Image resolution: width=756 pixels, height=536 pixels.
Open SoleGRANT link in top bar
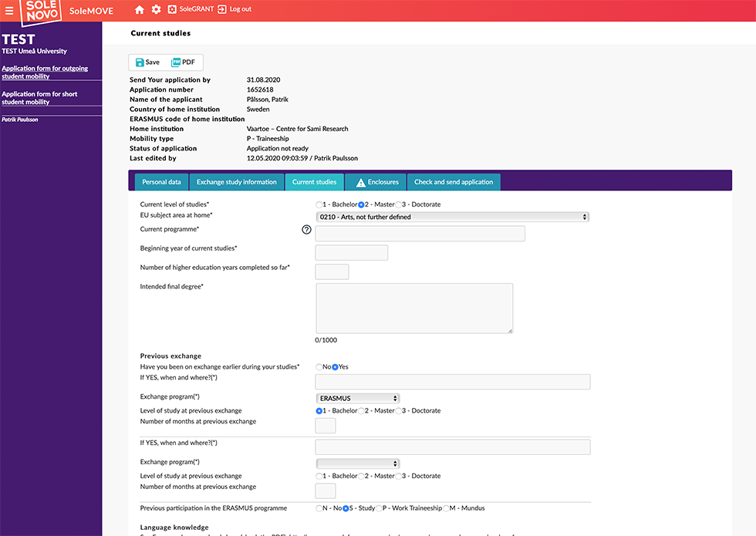(x=196, y=9)
